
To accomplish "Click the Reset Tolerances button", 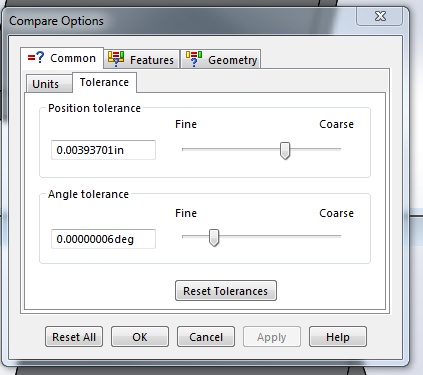I will pyautogui.click(x=226, y=291).
